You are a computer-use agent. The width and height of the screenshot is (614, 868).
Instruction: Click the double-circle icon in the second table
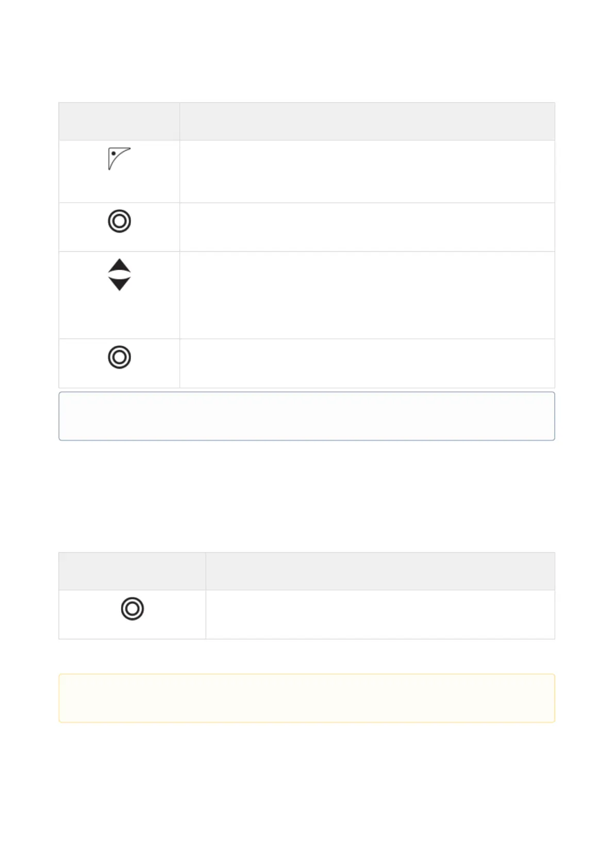click(x=132, y=609)
